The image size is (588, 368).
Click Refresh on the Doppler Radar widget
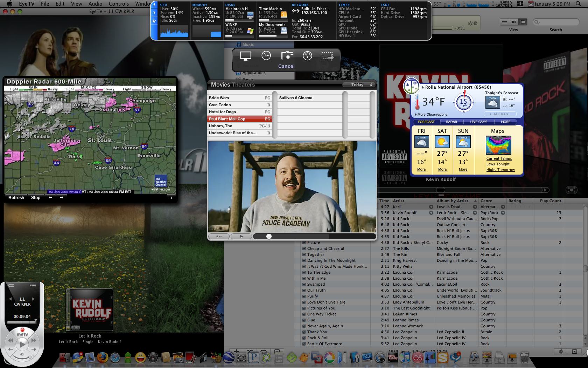tap(16, 198)
